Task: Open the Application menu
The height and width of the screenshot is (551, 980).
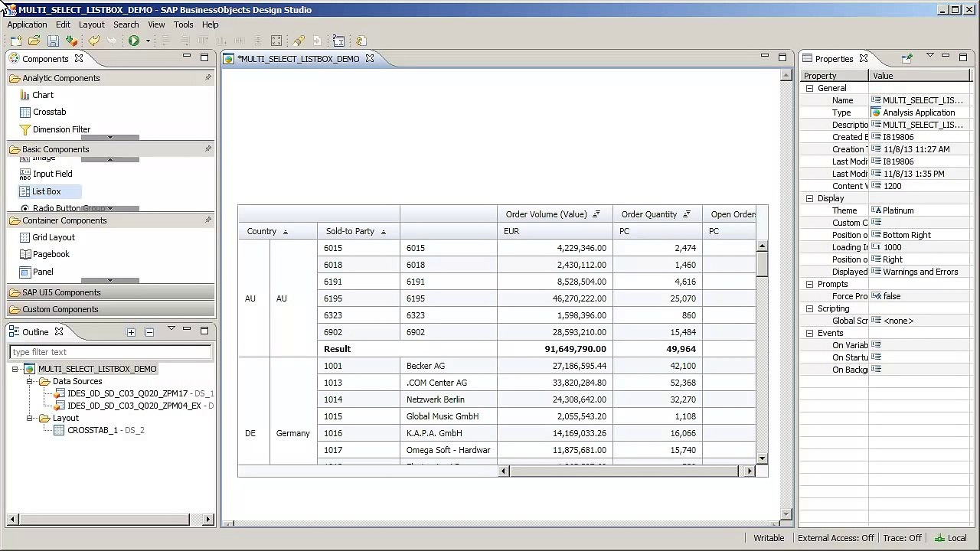Action: pyautogui.click(x=27, y=24)
